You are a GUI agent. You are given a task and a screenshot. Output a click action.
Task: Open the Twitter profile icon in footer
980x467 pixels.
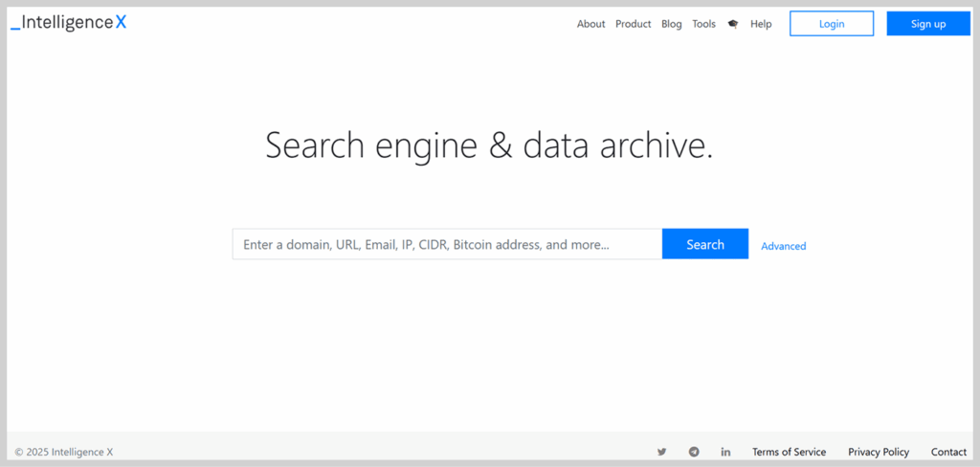[x=661, y=452]
